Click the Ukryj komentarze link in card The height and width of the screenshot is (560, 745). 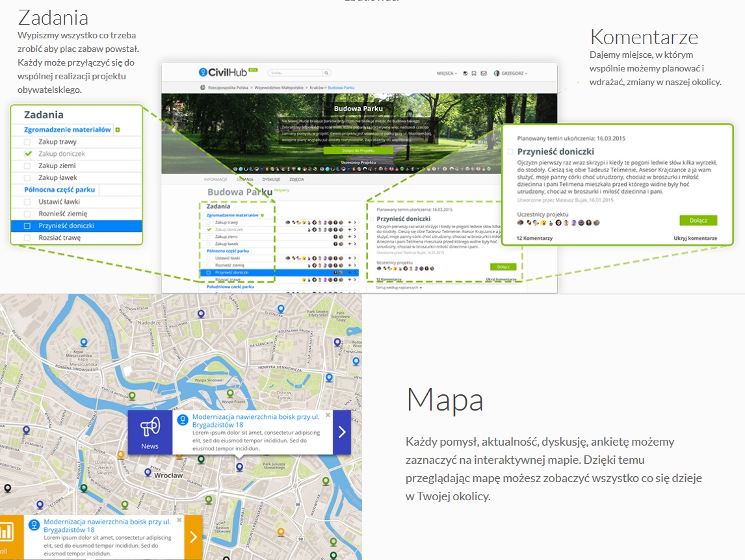tap(695, 238)
